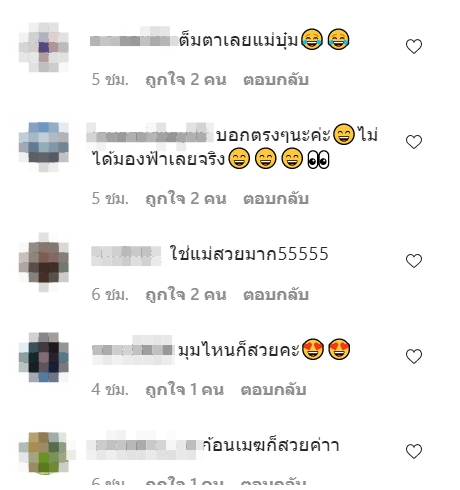Tap heart icon beside บอกตรงๆนะค่ะ comment
The image size is (460, 490).
pyautogui.click(x=414, y=142)
